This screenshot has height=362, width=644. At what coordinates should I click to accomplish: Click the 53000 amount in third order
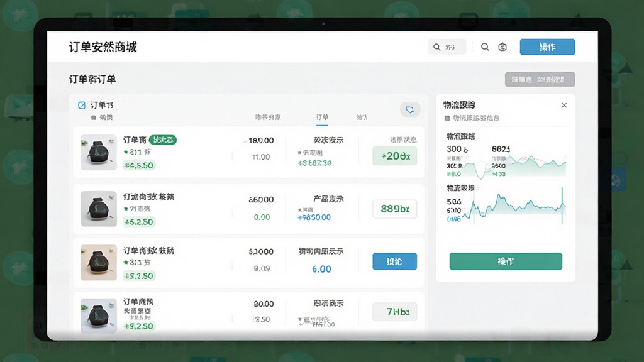261,251
